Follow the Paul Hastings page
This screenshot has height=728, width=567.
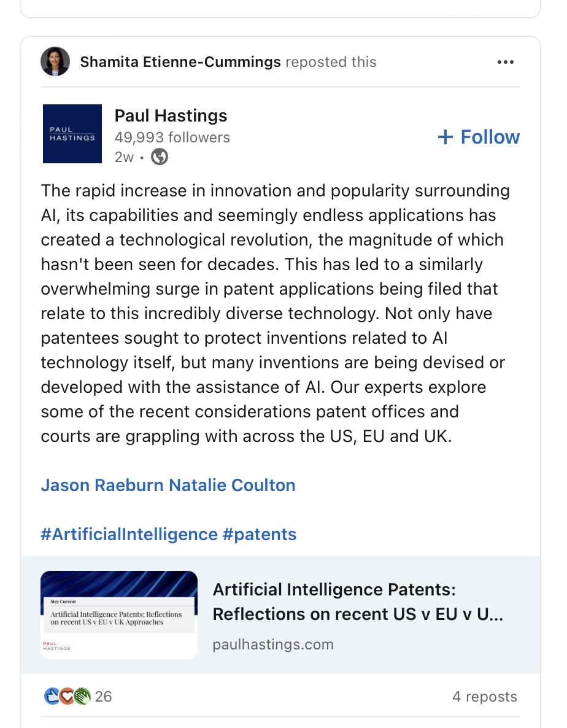pos(479,137)
